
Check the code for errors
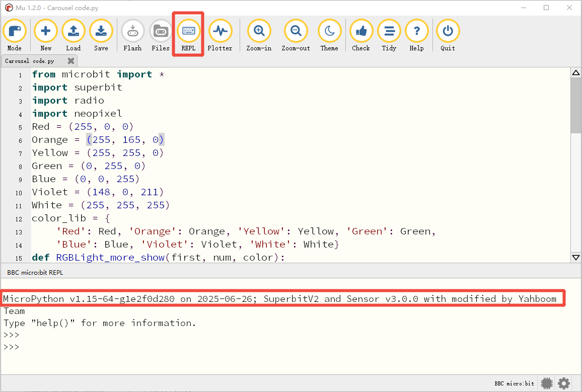pyautogui.click(x=361, y=36)
